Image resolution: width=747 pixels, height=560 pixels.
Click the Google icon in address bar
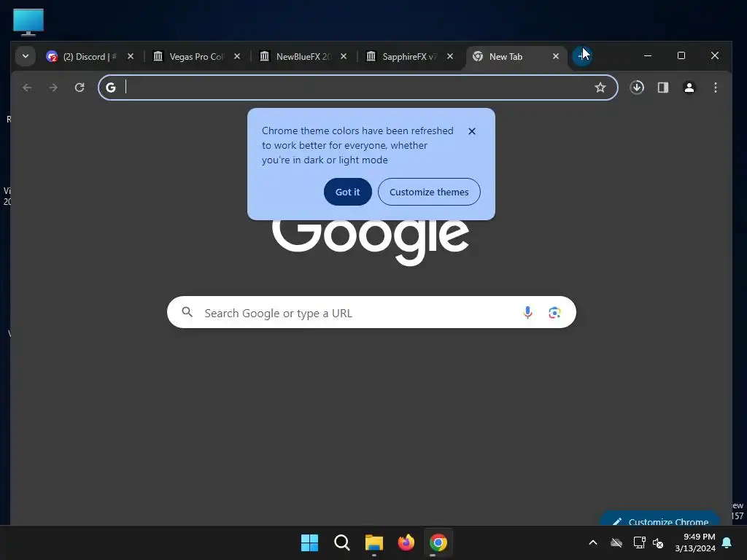point(111,87)
